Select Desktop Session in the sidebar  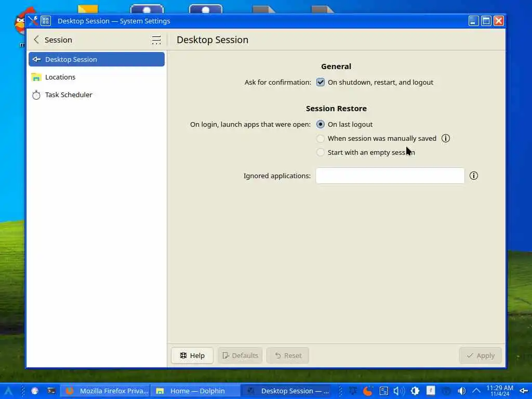coord(97,59)
